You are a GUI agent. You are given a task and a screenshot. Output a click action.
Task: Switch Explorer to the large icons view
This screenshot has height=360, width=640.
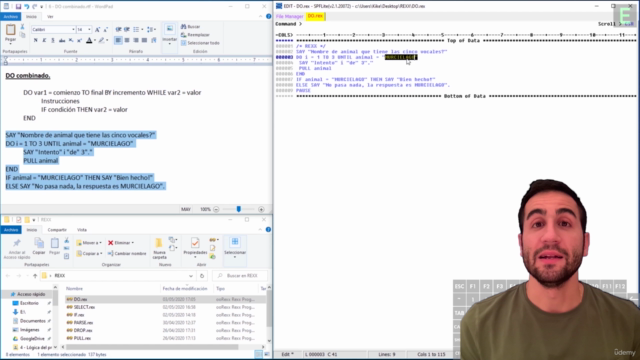[x=267, y=354]
